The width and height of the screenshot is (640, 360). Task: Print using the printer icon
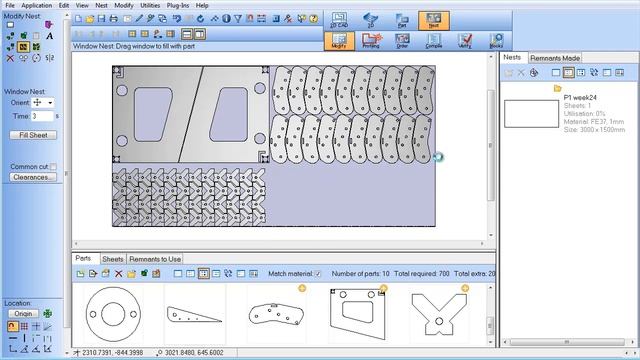[114, 19]
